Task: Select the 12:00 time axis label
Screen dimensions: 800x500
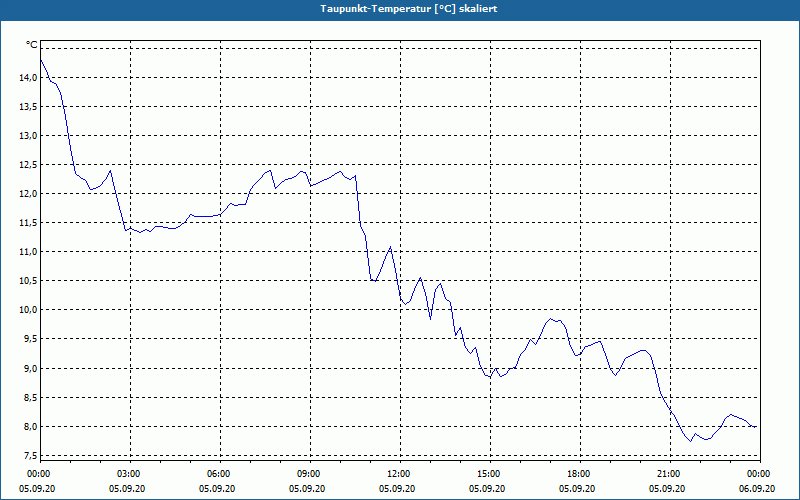Action: click(400, 474)
